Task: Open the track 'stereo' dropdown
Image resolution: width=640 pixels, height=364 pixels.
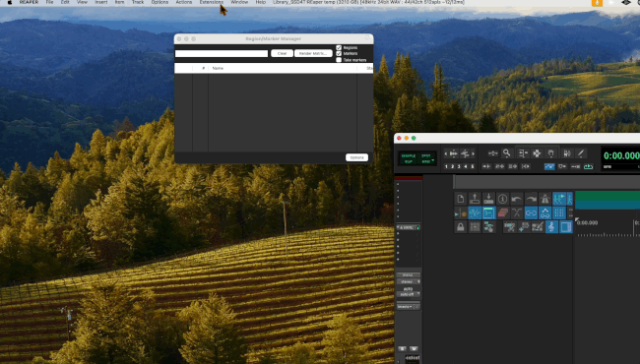Action: [x=409, y=281]
